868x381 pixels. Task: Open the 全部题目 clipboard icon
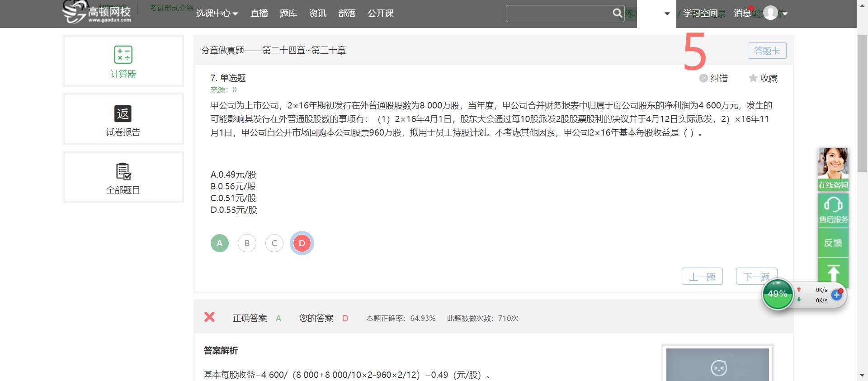(x=123, y=172)
